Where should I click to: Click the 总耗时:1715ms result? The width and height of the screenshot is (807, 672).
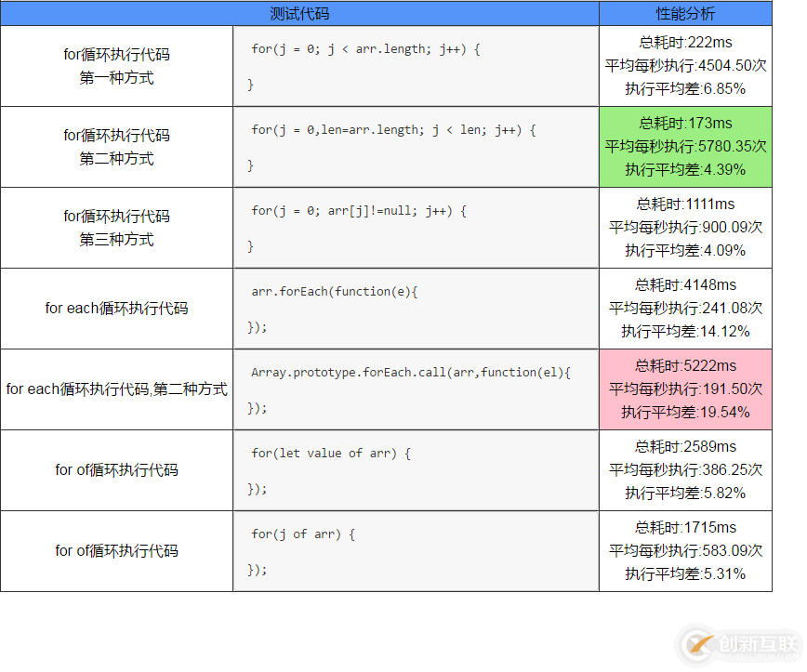pos(685,527)
